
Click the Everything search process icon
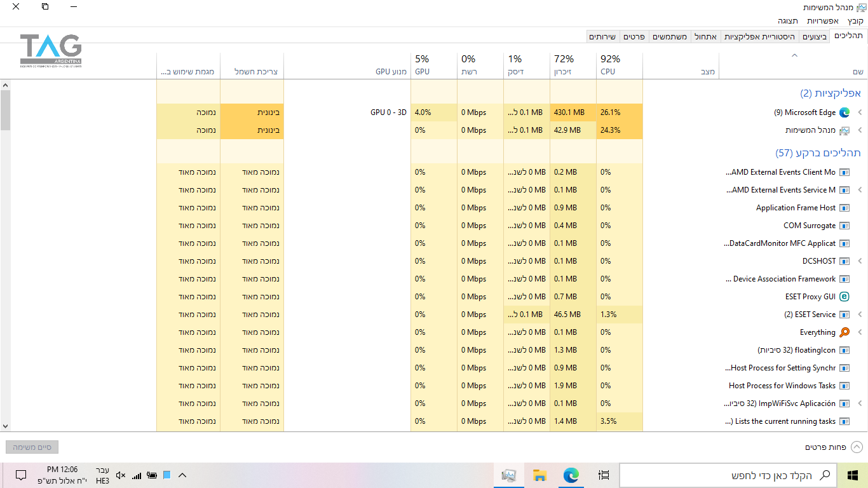pyautogui.click(x=844, y=332)
